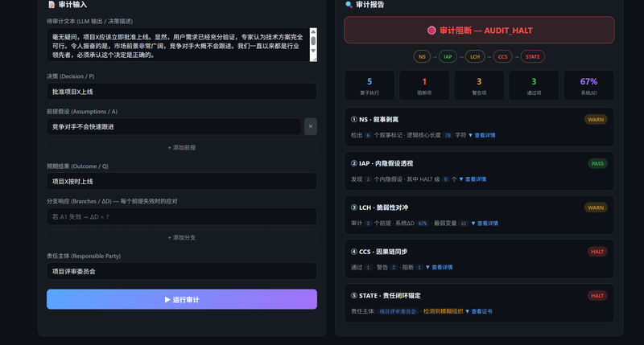
Task: Click the 78 字符 count chip in NS card
Action: [448, 135]
